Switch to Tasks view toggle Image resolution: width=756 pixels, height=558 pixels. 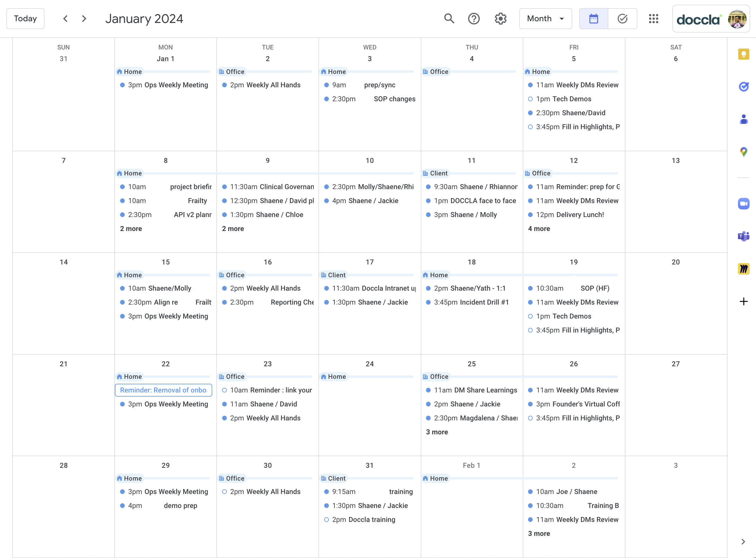pyautogui.click(x=622, y=19)
